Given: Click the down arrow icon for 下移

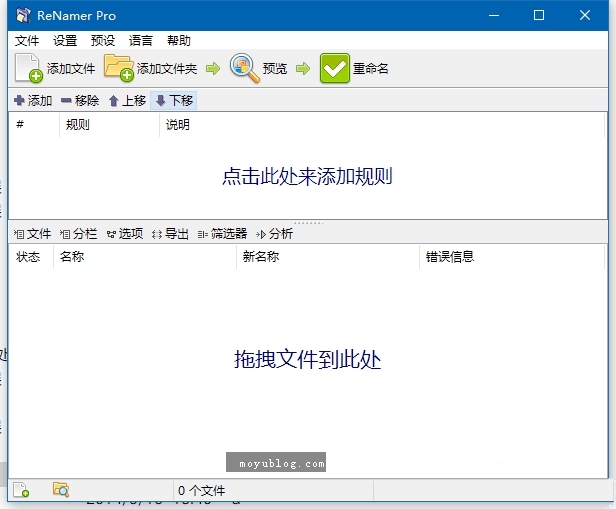Looking at the screenshot, I should 160,101.
